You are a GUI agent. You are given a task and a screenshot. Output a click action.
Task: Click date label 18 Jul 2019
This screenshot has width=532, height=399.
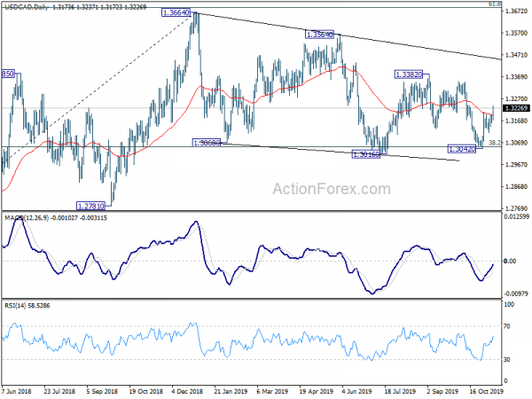click(400, 392)
